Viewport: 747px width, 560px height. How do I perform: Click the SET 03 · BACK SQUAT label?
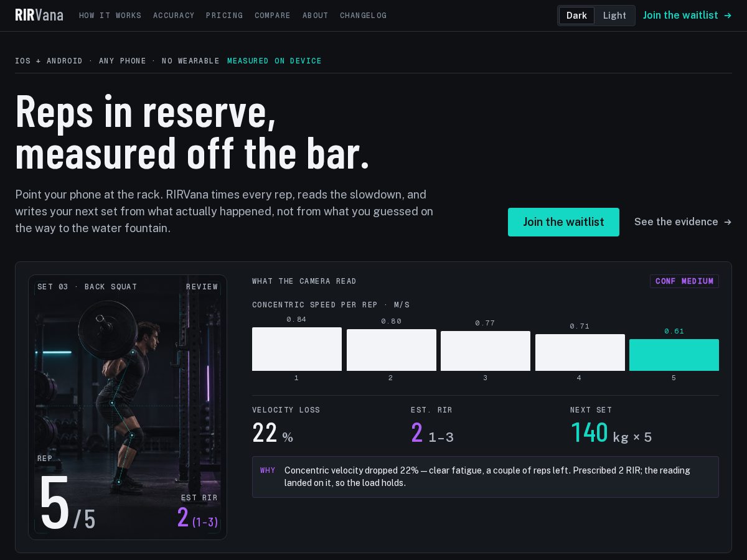[x=87, y=287]
